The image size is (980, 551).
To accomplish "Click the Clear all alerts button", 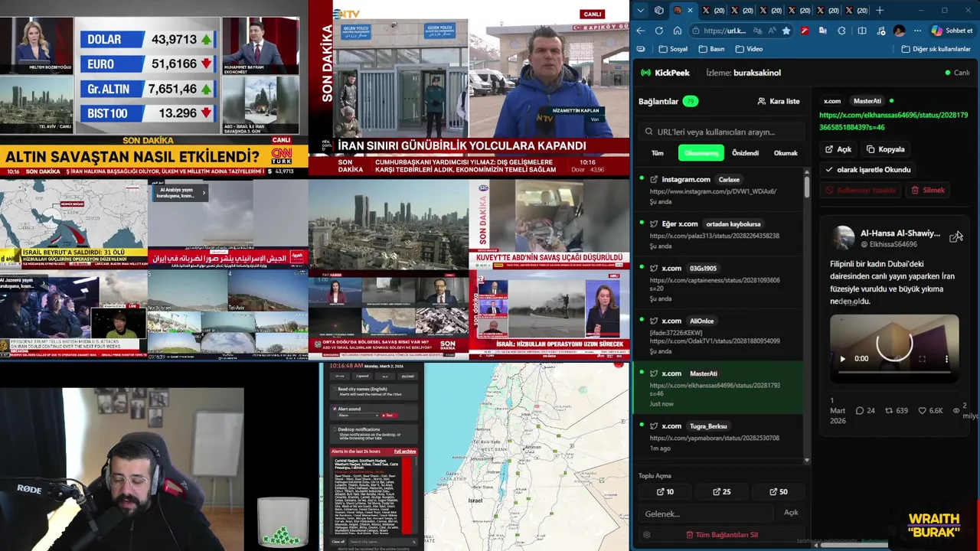I will click(x=338, y=542).
